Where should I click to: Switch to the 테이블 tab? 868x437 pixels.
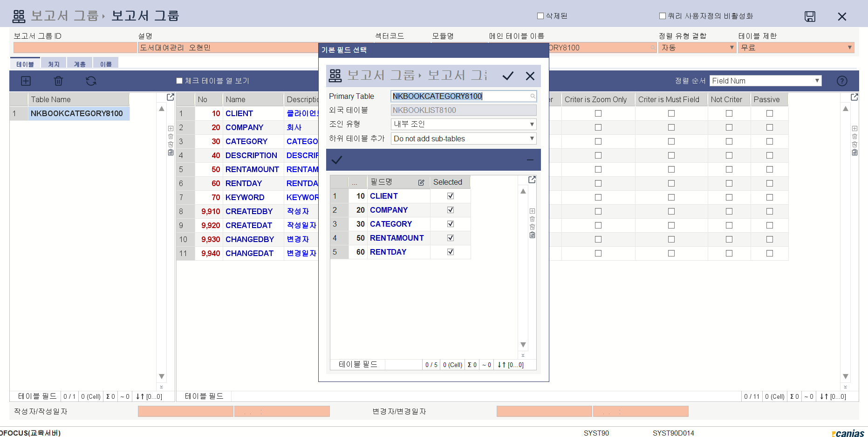click(x=25, y=64)
